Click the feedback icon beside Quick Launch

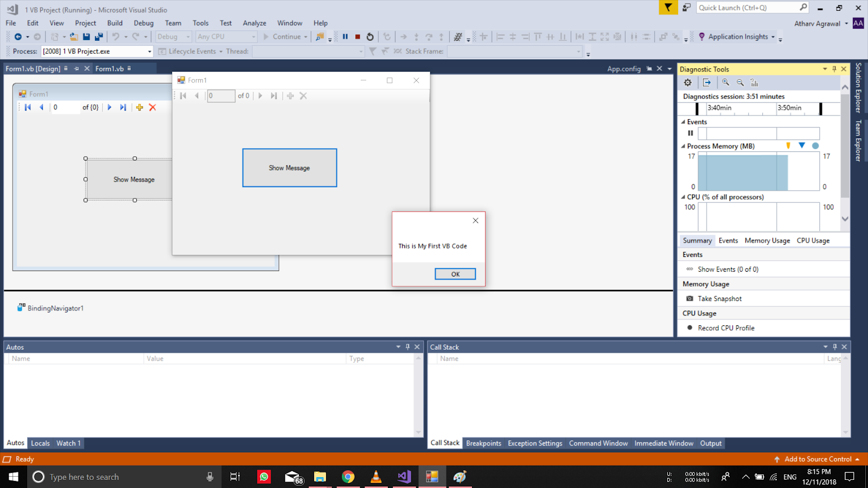686,8
